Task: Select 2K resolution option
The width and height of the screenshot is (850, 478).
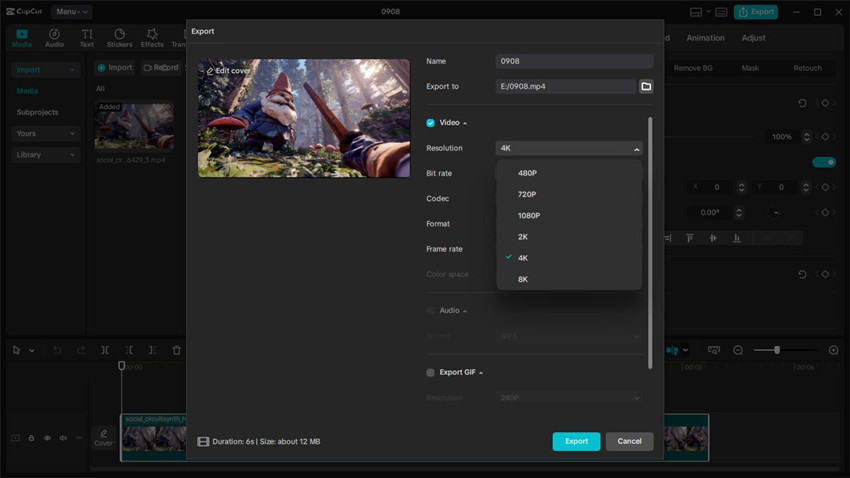Action: pyautogui.click(x=569, y=236)
